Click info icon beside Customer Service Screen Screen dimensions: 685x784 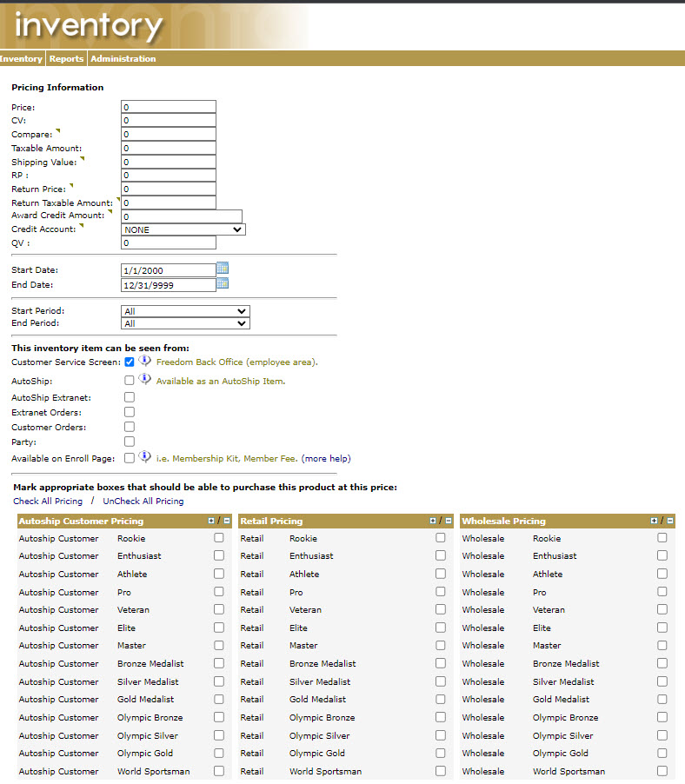[144, 361]
